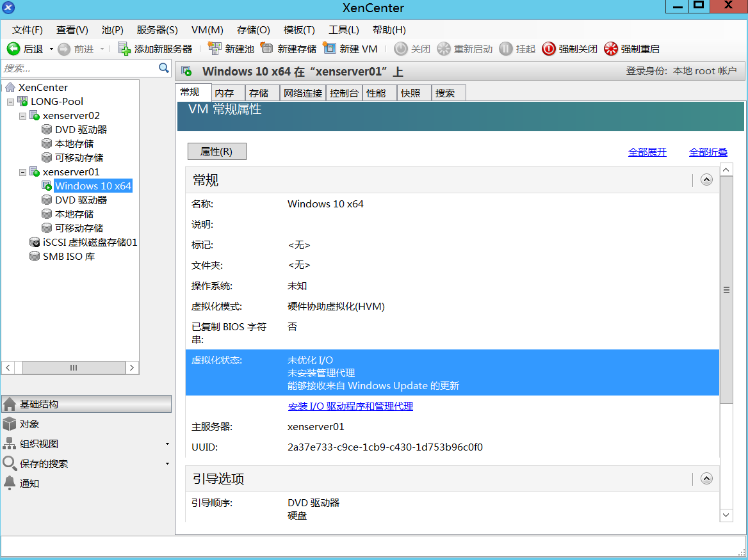The width and height of the screenshot is (748, 560).
Task: Open the 保存的搜索 dropdown arrow
Action: coord(167,463)
